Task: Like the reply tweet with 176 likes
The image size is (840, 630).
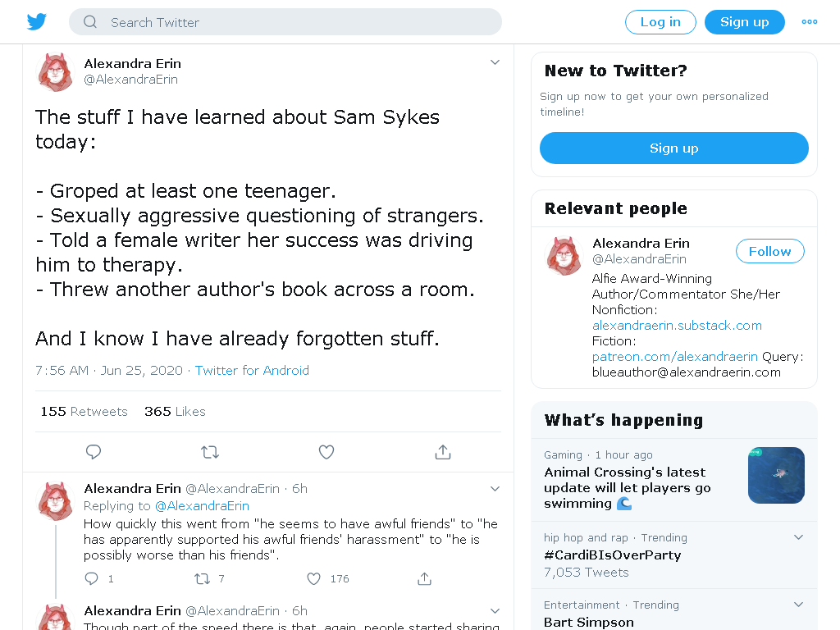Action: (x=314, y=578)
